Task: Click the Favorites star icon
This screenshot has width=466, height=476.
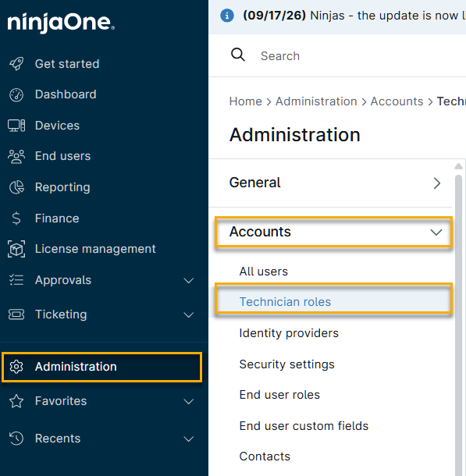Action: [x=16, y=401]
